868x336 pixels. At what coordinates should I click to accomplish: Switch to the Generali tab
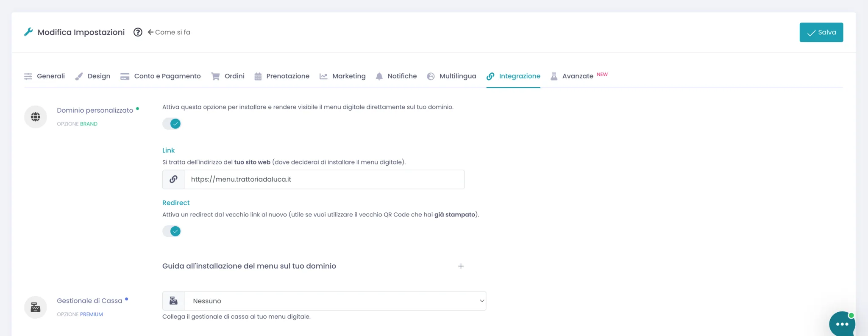pos(45,76)
